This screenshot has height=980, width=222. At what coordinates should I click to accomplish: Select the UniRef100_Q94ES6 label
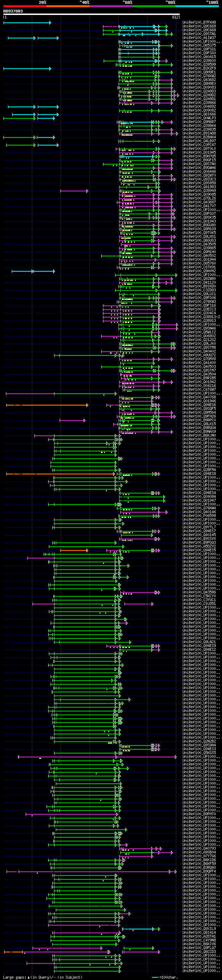[199, 405]
